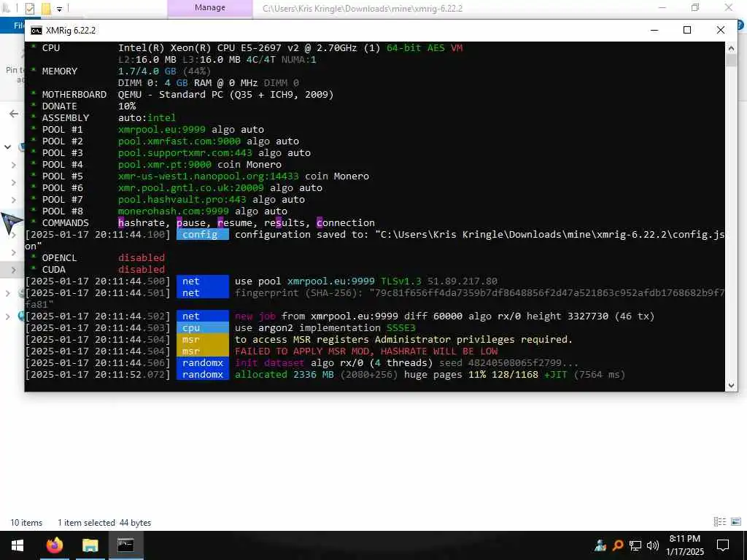Collapse the expanded top node in Explorer navigation pane
Image resolution: width=747 pixels, height=560 pixels.
pos(7,147)
